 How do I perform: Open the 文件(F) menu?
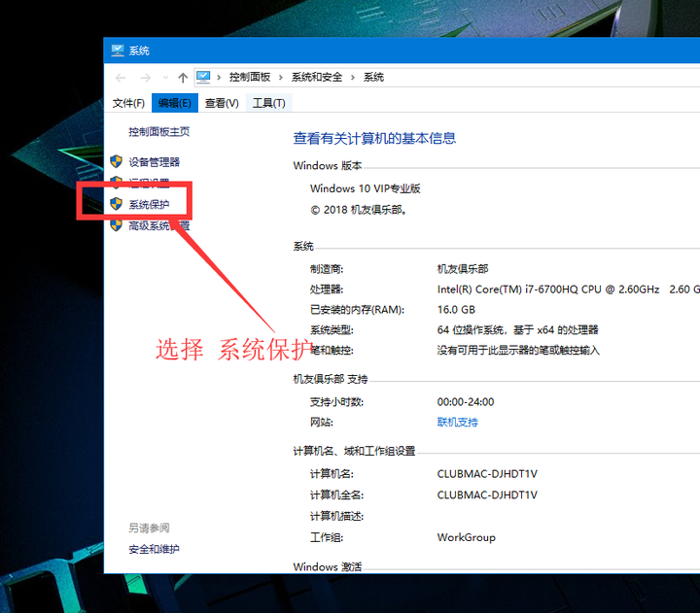[x=128, y=103]
